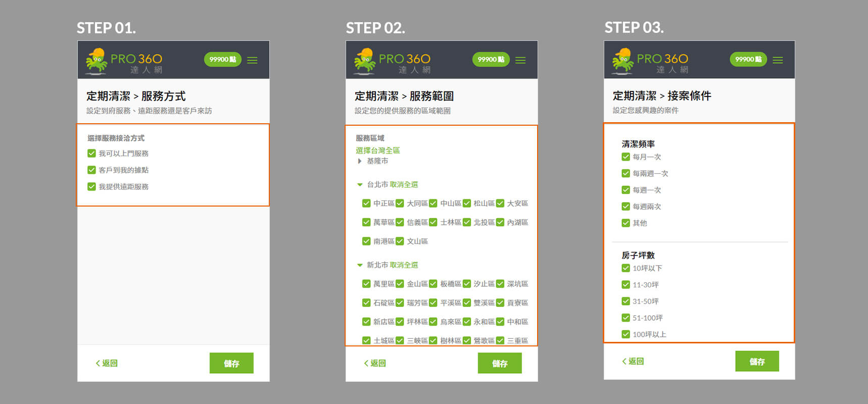The image size is (868, 404).
Task: Click 選擇台灣全區 select-all link
Action: click(x=377, y=150)
